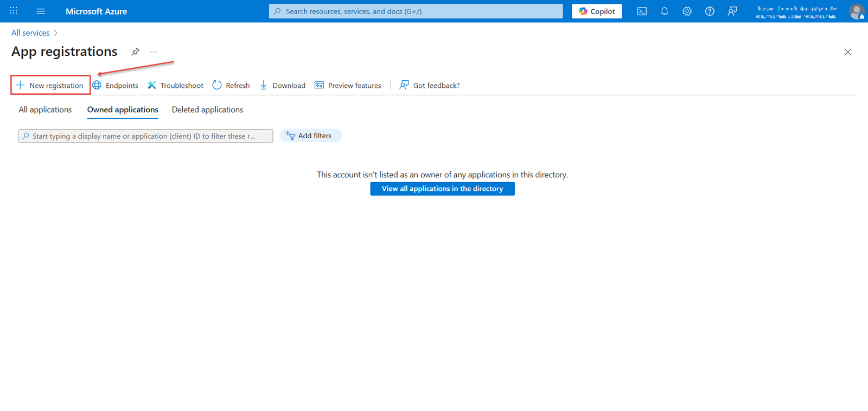Switch to the All applications tab

45,110
